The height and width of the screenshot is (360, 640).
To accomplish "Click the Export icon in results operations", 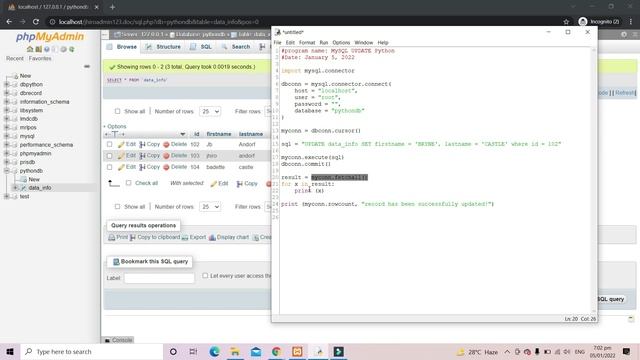I will point(185,238).
